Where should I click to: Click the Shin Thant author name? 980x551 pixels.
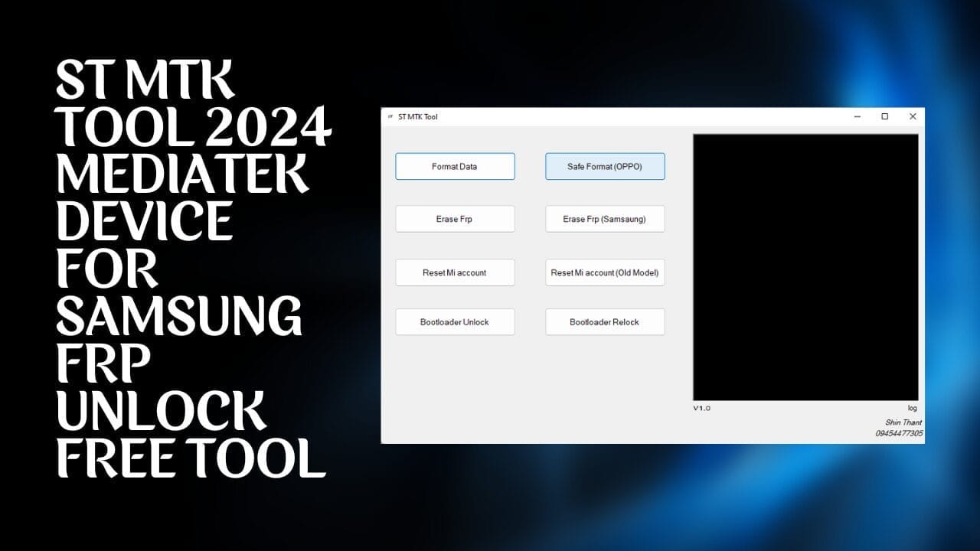[903, 422]
